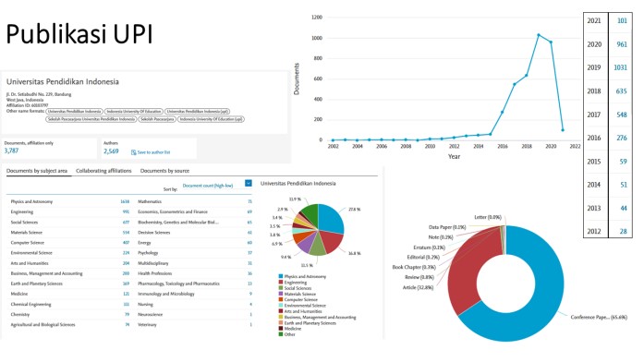Screen dimensions: 644x362
Task: Select Economics, Econometrics and Finance row
Action: pyautogui.click(x=195, y=211)
